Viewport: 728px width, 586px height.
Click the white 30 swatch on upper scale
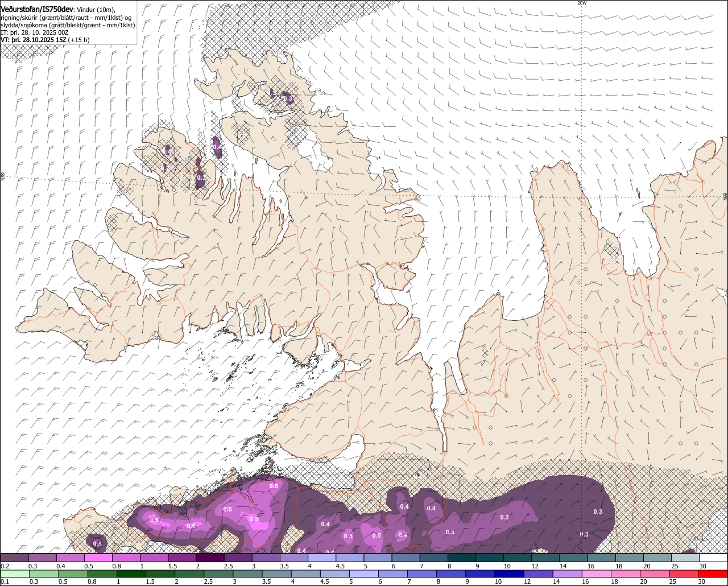(x=714, y=558)
